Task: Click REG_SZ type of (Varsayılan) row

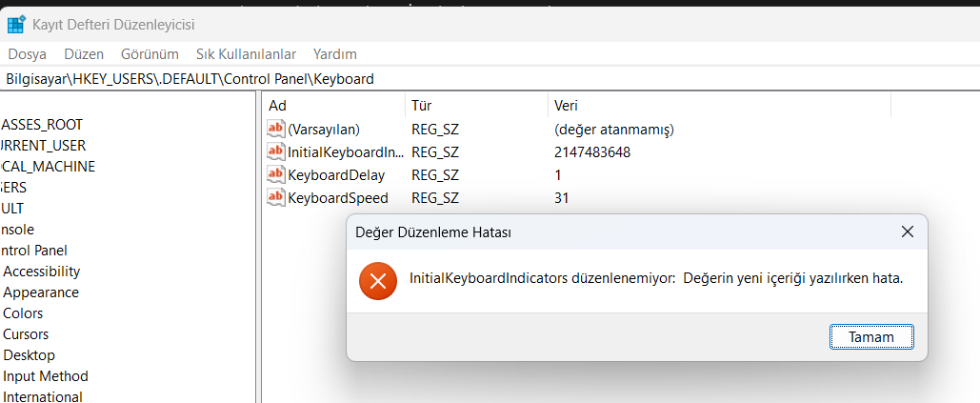Action: [x=435, y=130]
